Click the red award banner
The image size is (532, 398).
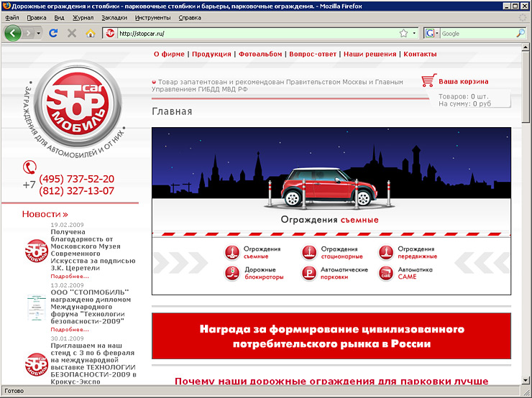(331, 336)
